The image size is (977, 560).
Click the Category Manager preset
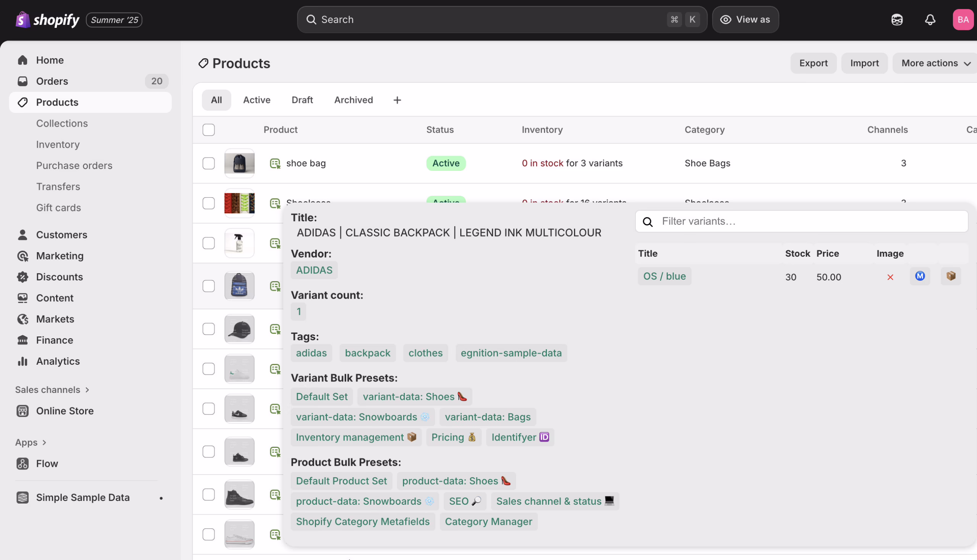click(x=489, y=521)
